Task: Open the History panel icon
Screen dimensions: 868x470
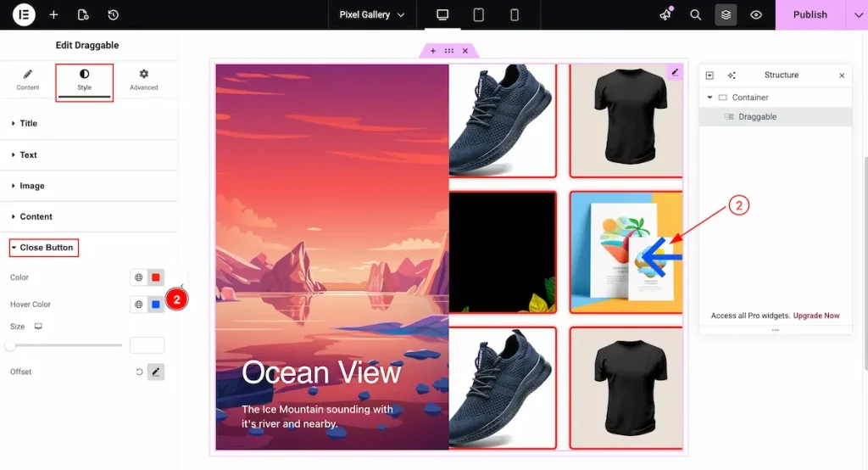Action: 113,14
